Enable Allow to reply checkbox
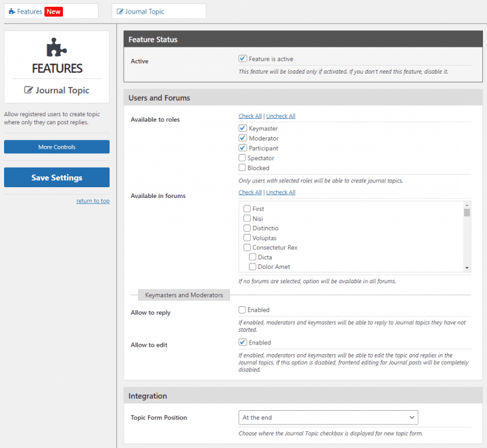 (242, 309)
